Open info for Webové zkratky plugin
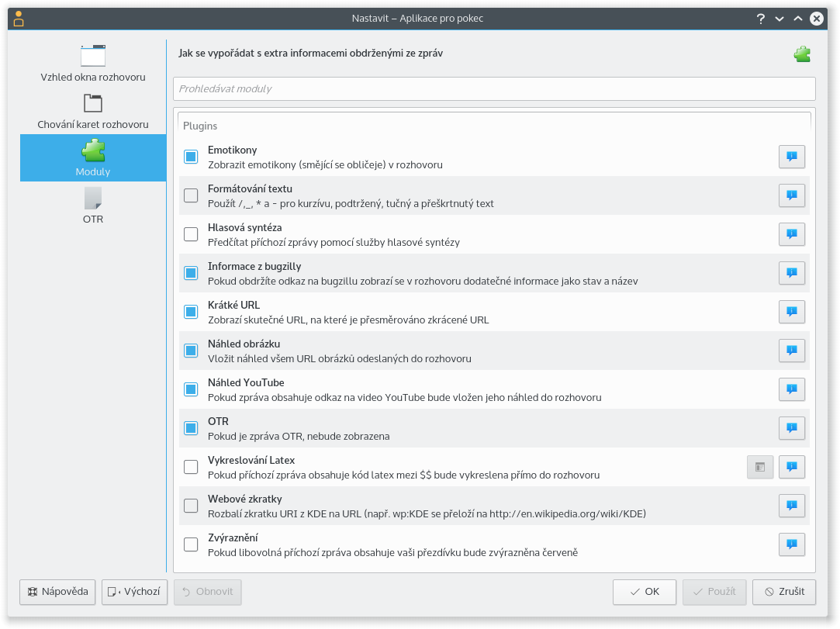The height and width of the screenshot is (629, 840). click(x=791, y=505)
